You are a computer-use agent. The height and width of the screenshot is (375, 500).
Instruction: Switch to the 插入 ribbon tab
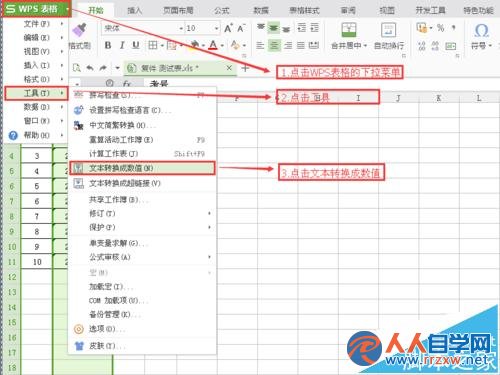135,10
